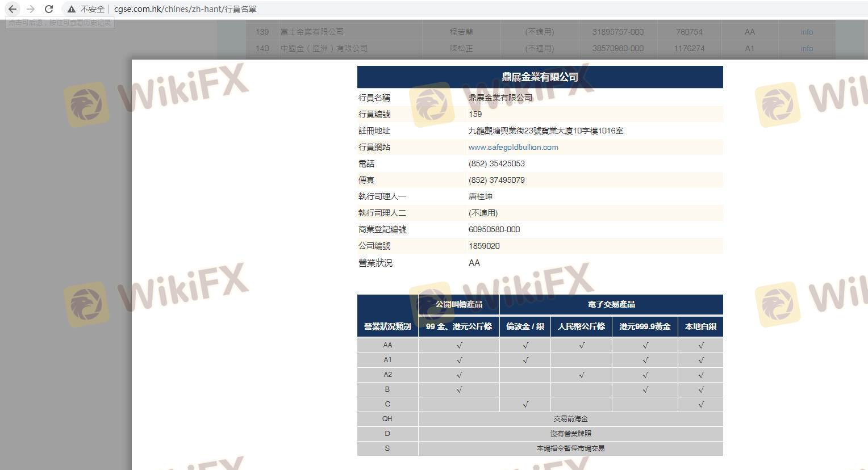The image size is (868, 470).
Task: Click the 本場指令暫停市場交易 description cell
Action: (x=571, y=448)
